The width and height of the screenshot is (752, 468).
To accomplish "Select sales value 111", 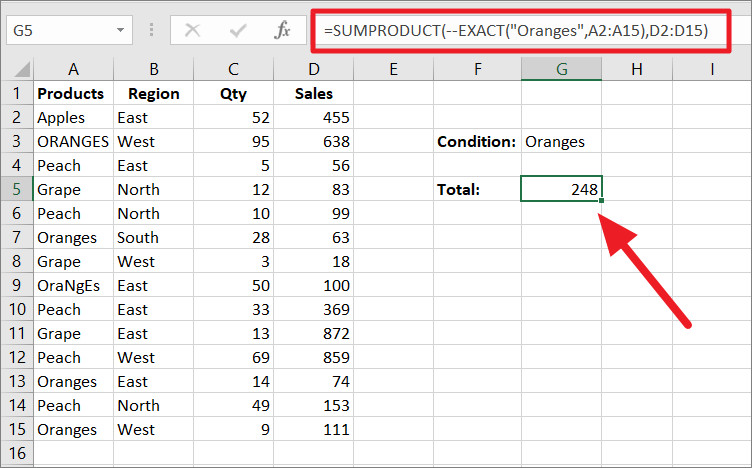I will [x=314, y=429].
